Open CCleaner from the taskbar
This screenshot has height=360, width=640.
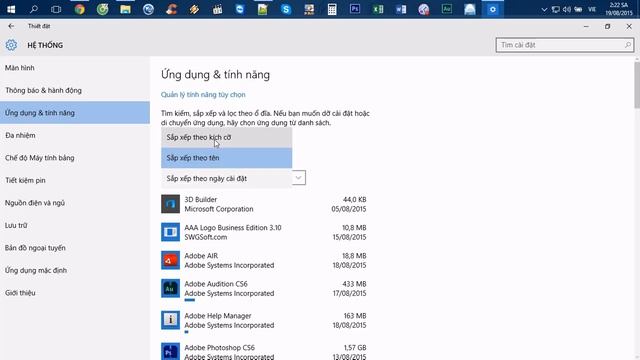(x=171, y=9)
